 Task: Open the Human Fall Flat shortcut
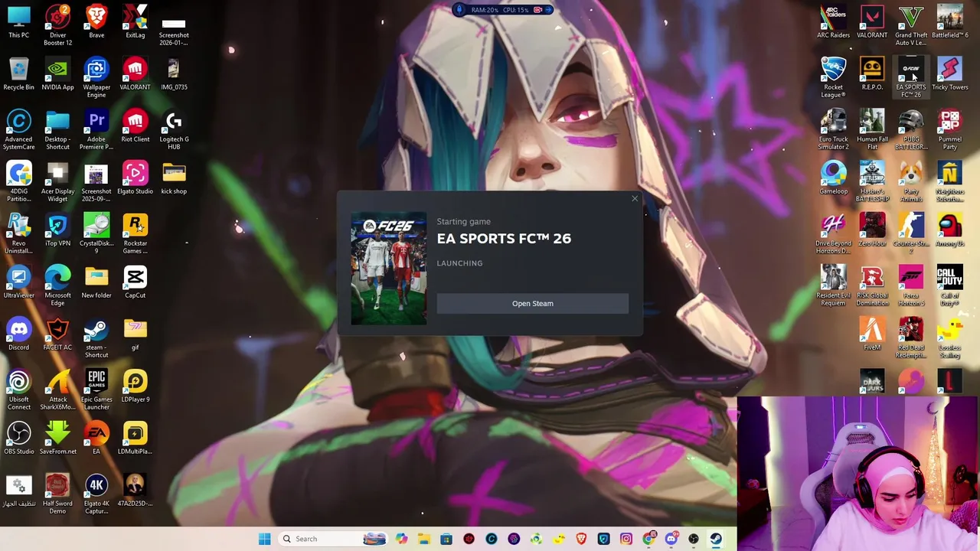coord(872,129)
